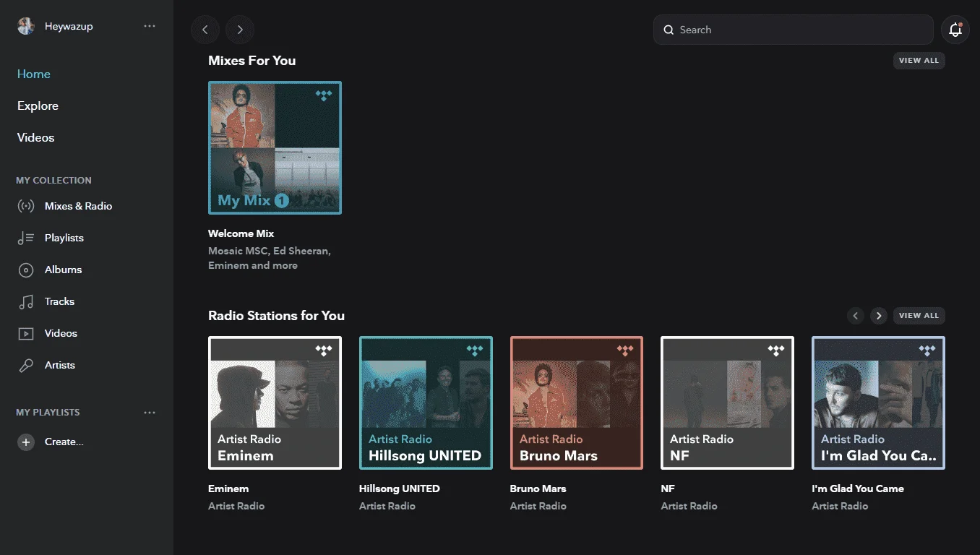
Task: Click the plus icon to create a playlist
Action: tap(26, 442)
